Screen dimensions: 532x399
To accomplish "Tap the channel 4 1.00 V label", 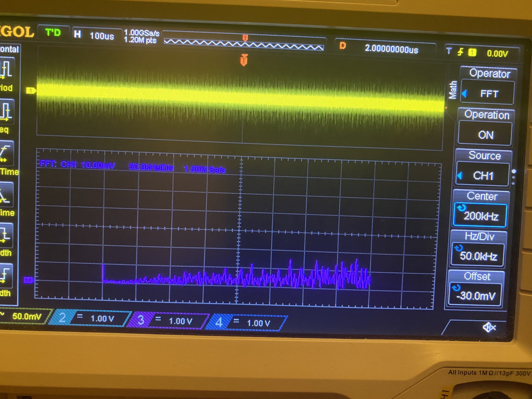I will (258, 323).
